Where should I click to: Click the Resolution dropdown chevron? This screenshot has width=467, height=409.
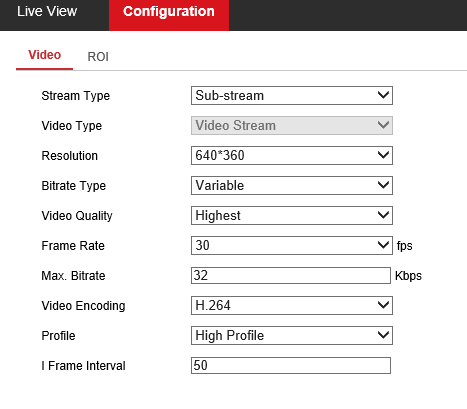point(383,155)
